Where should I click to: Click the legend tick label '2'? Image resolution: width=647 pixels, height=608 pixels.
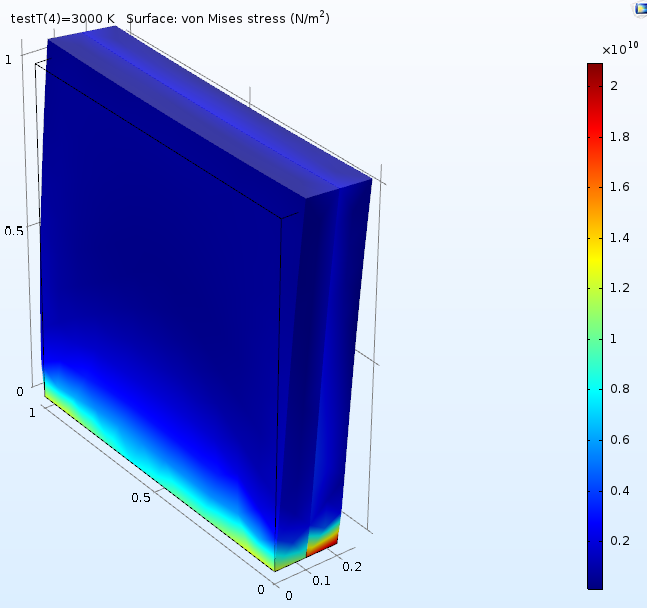[614, 86]
